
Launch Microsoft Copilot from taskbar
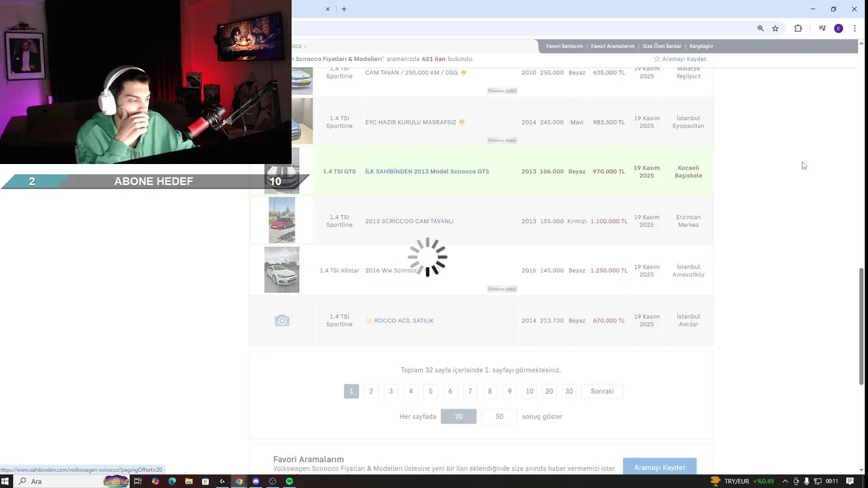pos(155,481)
